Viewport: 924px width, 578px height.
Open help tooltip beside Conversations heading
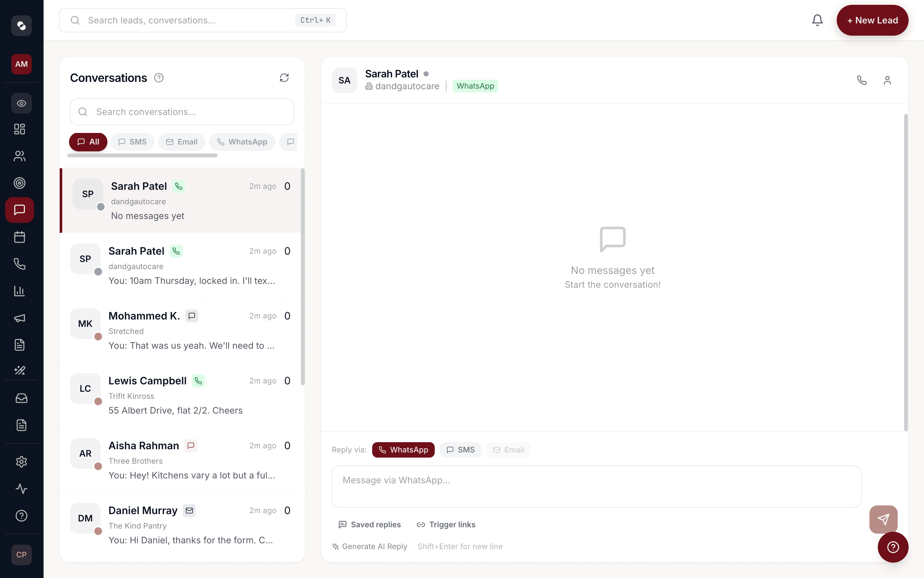[159, 78]
